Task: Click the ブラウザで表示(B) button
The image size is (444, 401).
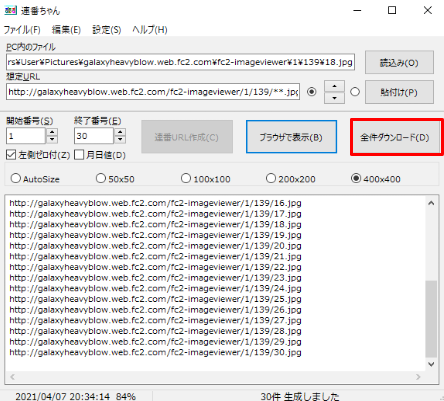Action: pyautogui.click(x=291, y=137)
